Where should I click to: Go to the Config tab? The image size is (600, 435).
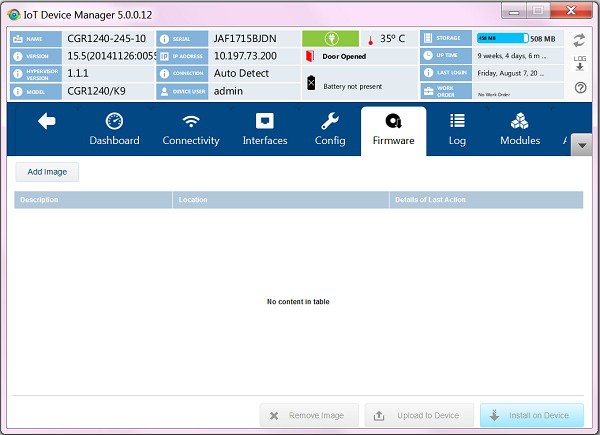[330, 130]
